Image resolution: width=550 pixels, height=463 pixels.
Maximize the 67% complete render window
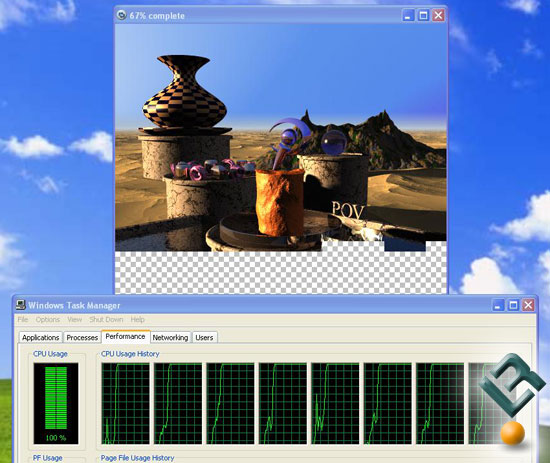click(423, 15)
